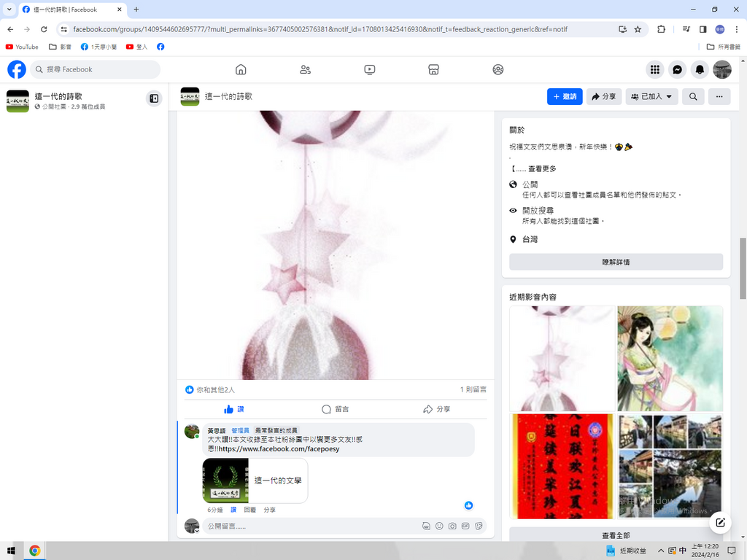Image resolution: width=747 pixels, height=560 pixels.
Task: Open Facebook Messenger icon
Action: pyautogui.click(x=677, y=69)
